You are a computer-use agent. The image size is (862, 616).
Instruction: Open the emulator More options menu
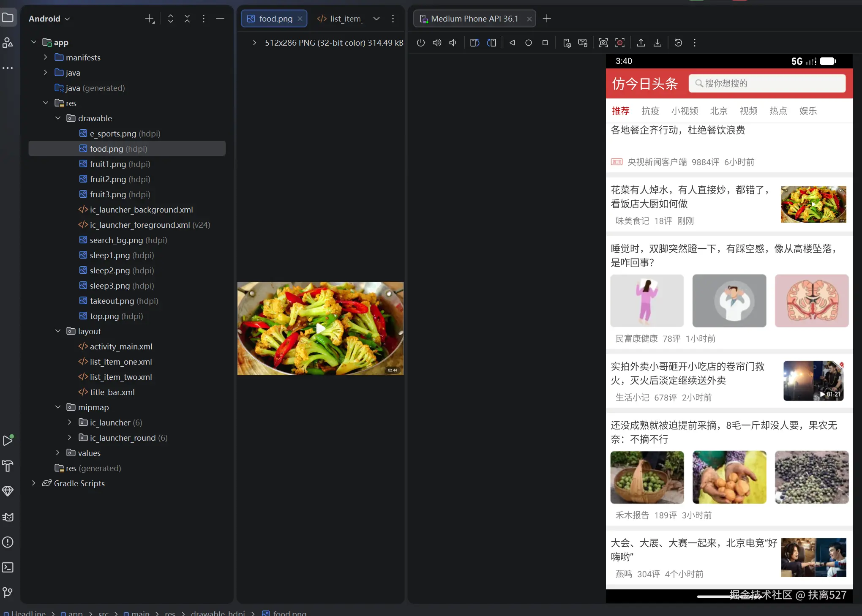click(x=694, y=43)
